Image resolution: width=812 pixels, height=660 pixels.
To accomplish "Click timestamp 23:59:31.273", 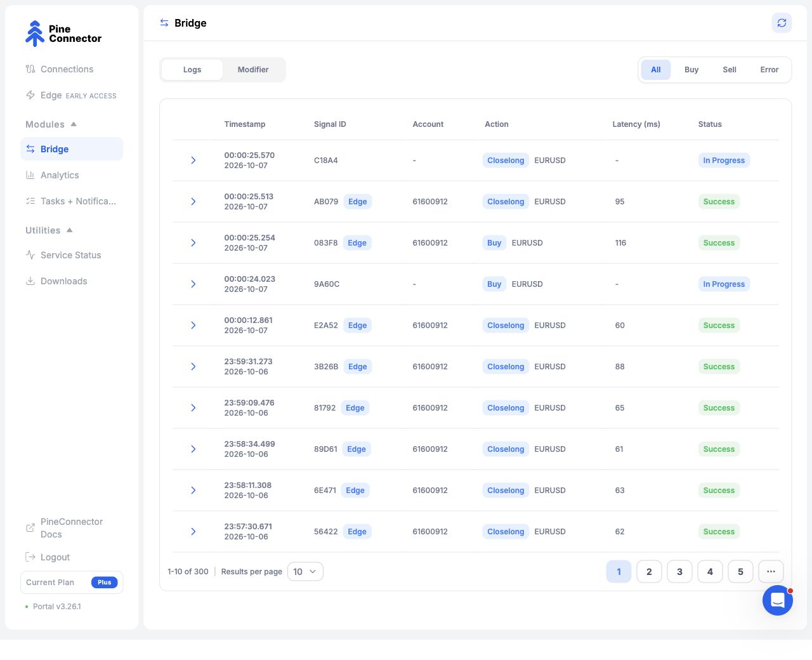I will pos(248,362).
